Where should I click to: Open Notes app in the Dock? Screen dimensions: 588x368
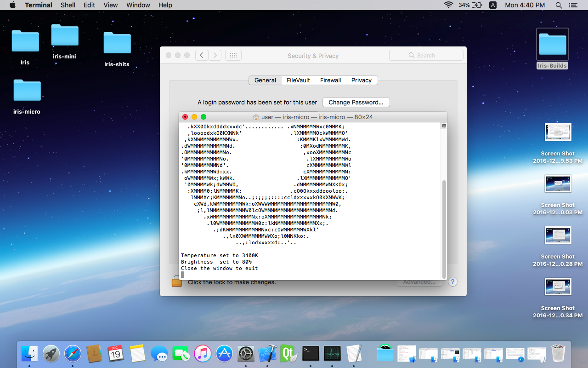click(137, 354)
